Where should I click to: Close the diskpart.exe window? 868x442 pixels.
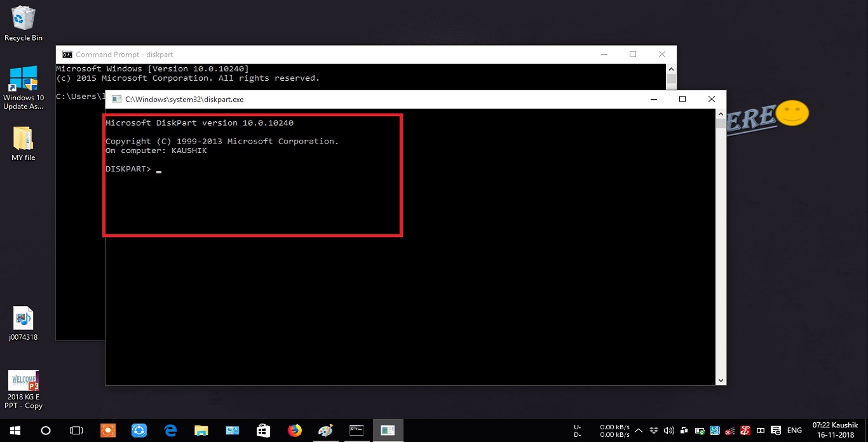712,99
